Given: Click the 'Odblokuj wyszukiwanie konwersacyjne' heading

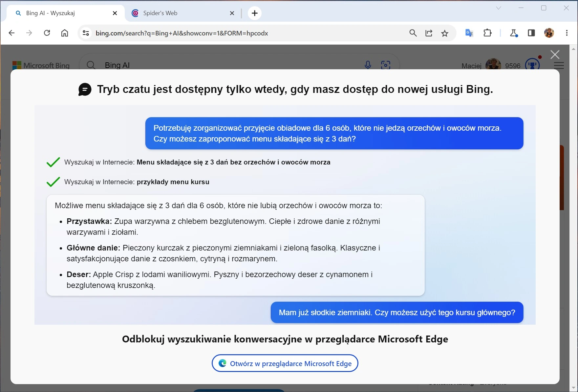Looking at the screenshot, I should click(285, 339).
